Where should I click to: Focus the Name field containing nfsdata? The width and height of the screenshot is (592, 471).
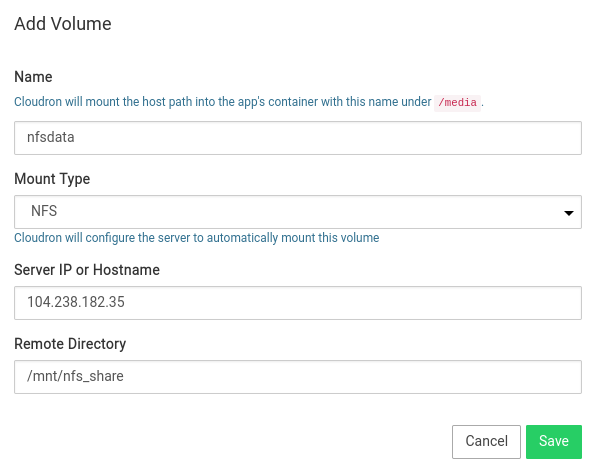click(298, 138)
